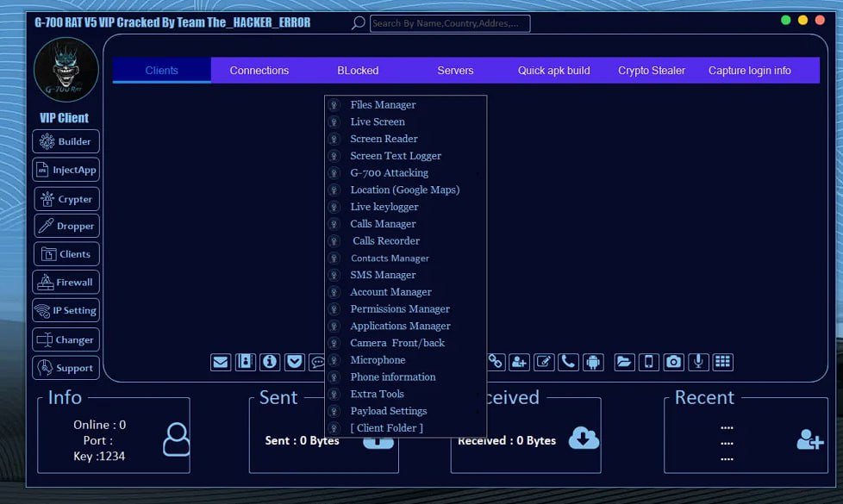The width and height of the screenshot is (843, 504).
Task: Click the smartphone toolbar icon
Action: coord(649,362)
